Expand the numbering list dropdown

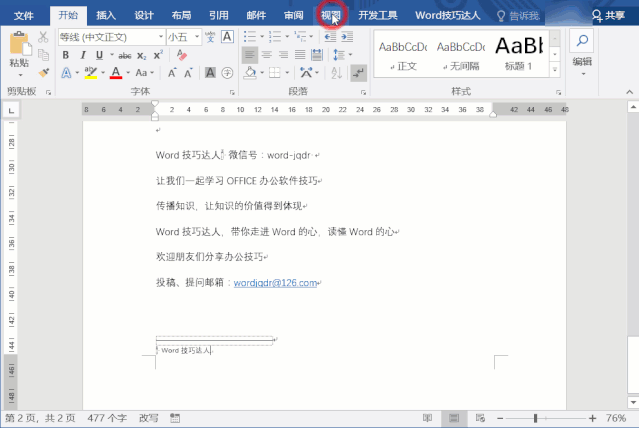tap(287, 37)
